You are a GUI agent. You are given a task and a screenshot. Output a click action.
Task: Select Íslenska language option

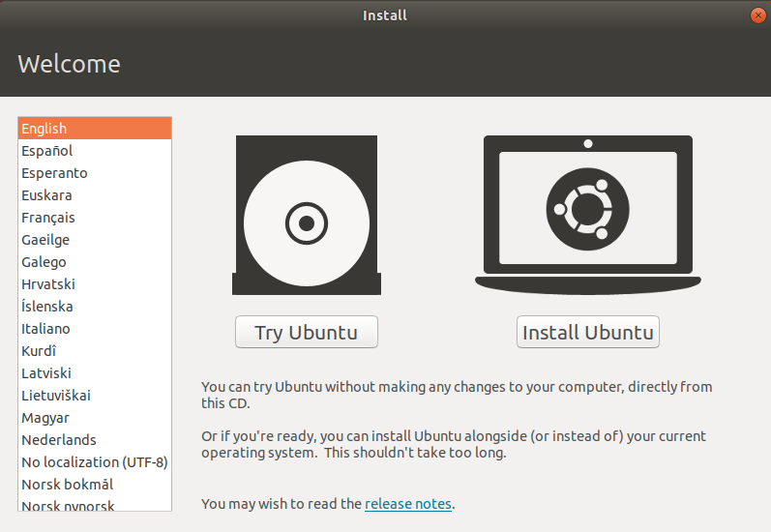(x=95, y=307)
